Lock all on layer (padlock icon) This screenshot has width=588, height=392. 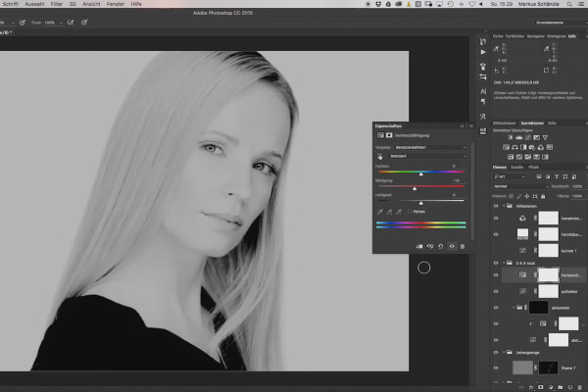click(543, 196)
